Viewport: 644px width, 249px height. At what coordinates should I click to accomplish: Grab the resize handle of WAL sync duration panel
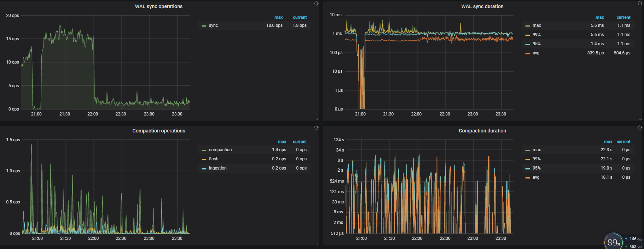[x=640, y=119]
